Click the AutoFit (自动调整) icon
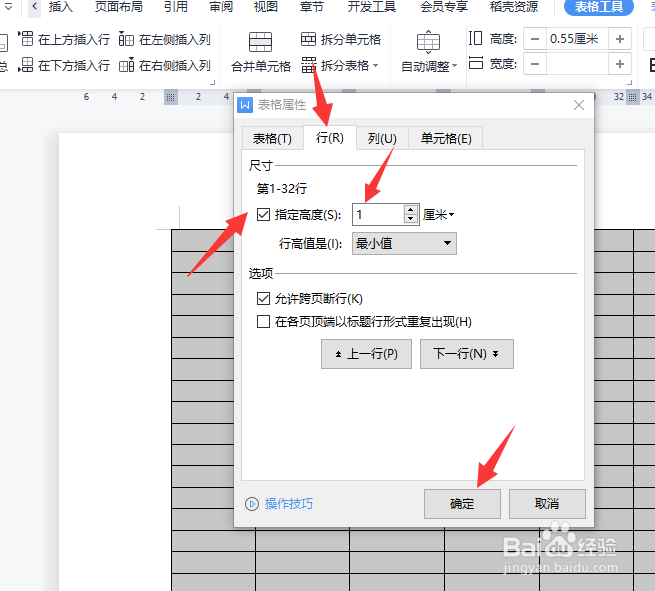Image resolution: width=655 pixels, height=591 pixels. click(428, 42)
